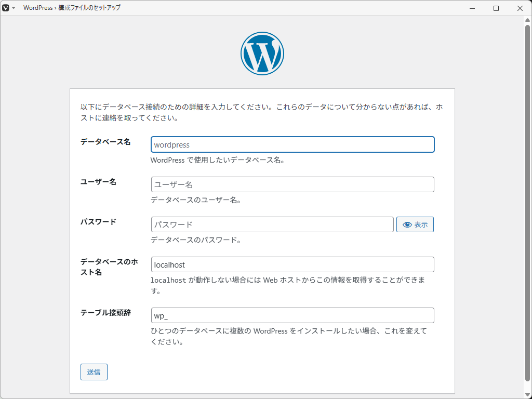The image size is (532, 399).
Task: Select the パスワード input field
Action: click(272, 224)
